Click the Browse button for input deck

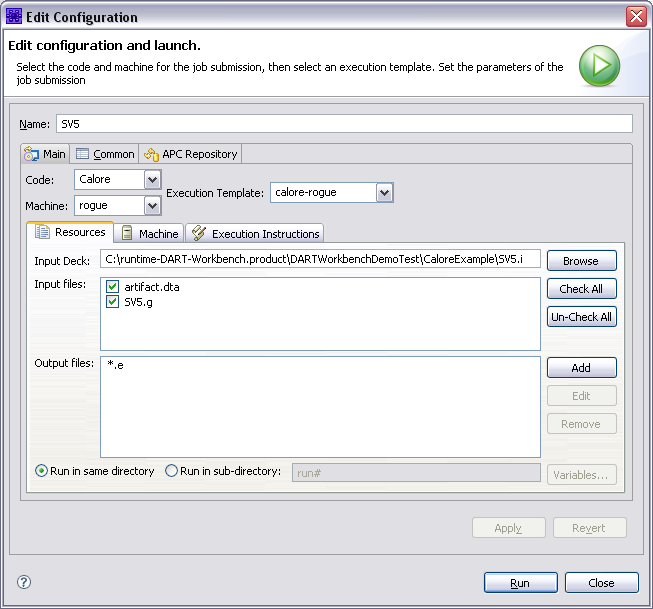(x=581, y=261)
